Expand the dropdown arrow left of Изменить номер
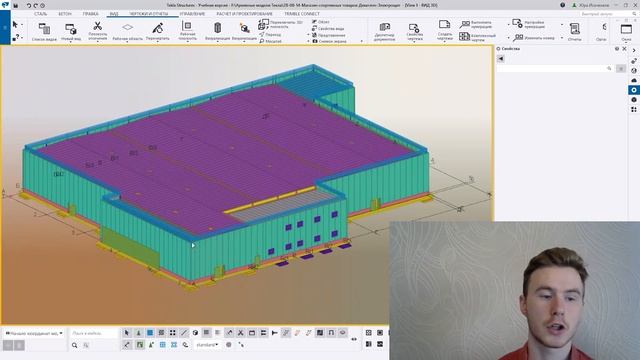 (509, 38)
